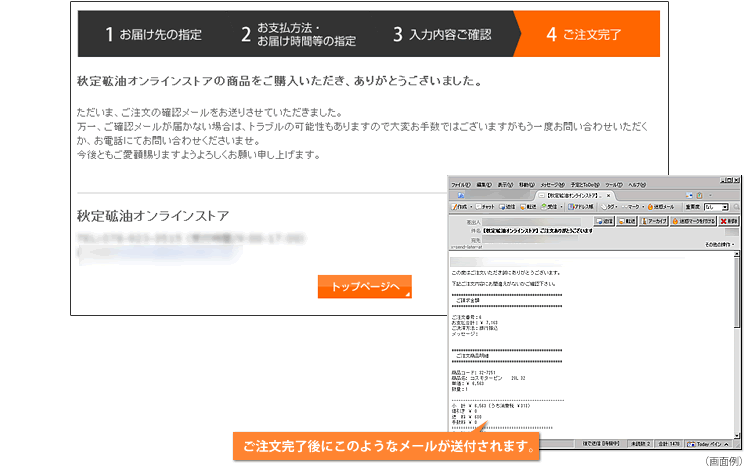Click the tasks clipboard icon in tab bar
This screenshot has height=472, width=744.
click(699, 195)
